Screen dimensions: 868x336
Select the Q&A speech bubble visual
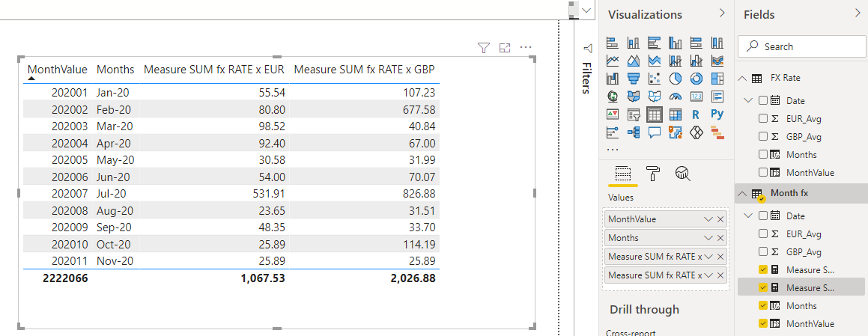pyautogui.click(x=655, y=132)
